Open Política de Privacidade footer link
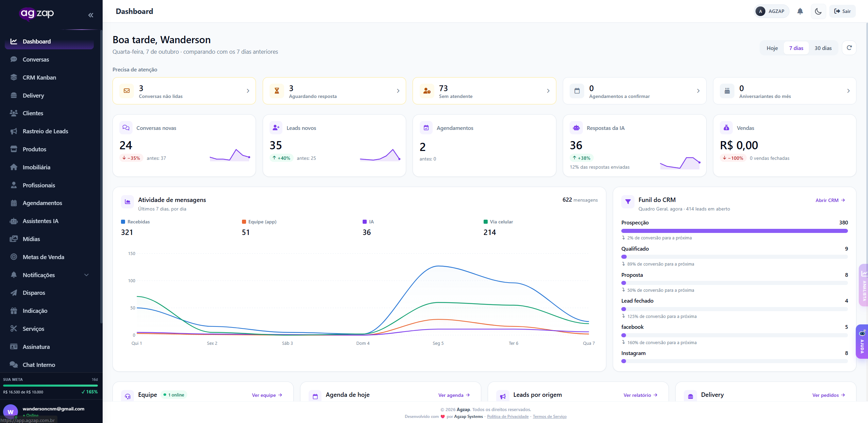 (507, 417)
